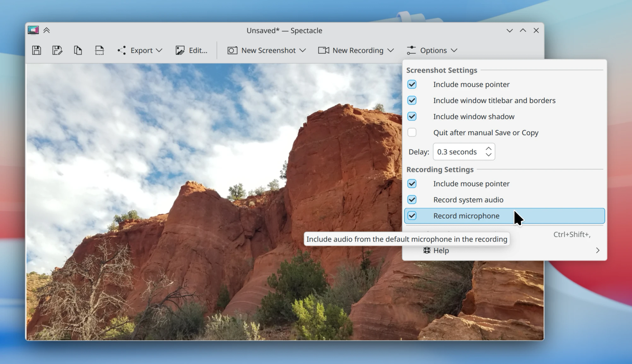Uncheck Include window titlebar and borders
This screenshot has width=632, height=364.
412,100
